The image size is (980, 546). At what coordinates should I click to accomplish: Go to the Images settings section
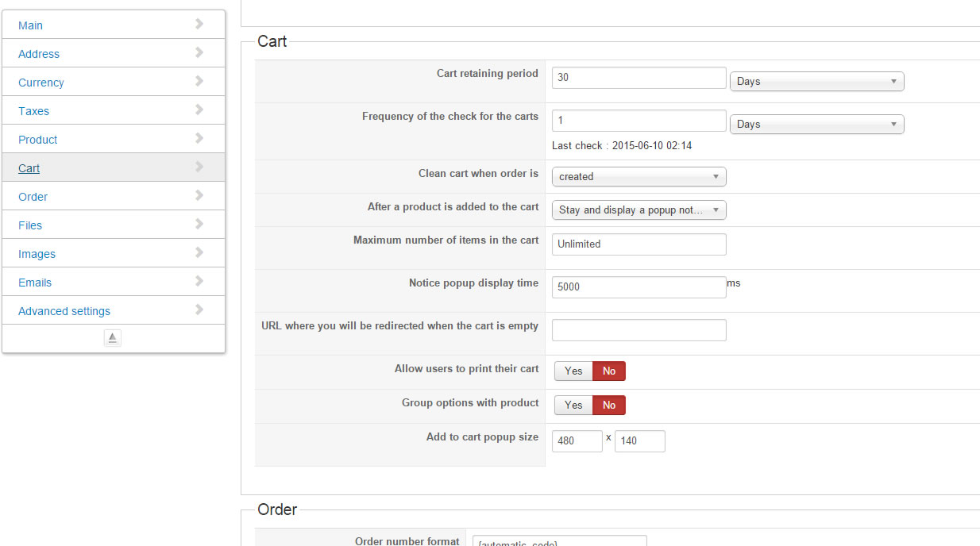37,254
